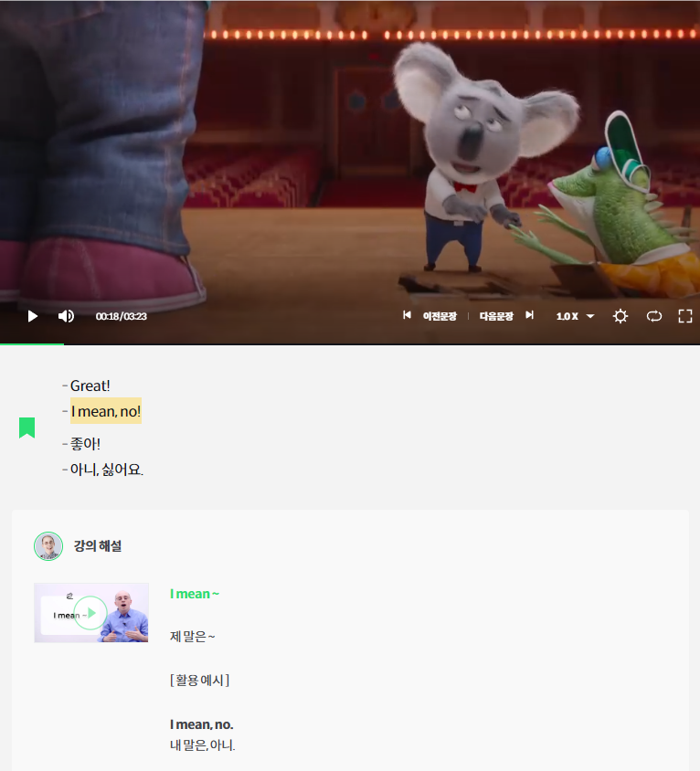Screen dimensions: 700x771
Task: Click the instructor avatar next to 강의 해설
Action: click(x=48, y=545)
